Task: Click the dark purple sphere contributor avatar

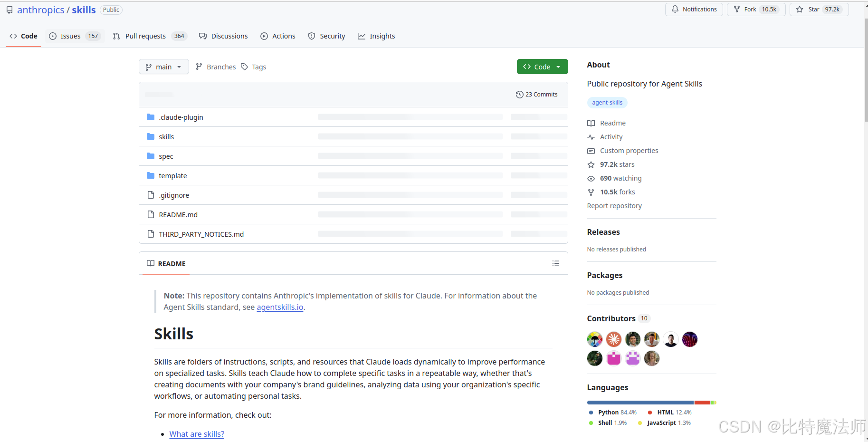Action: coord(690,339)
